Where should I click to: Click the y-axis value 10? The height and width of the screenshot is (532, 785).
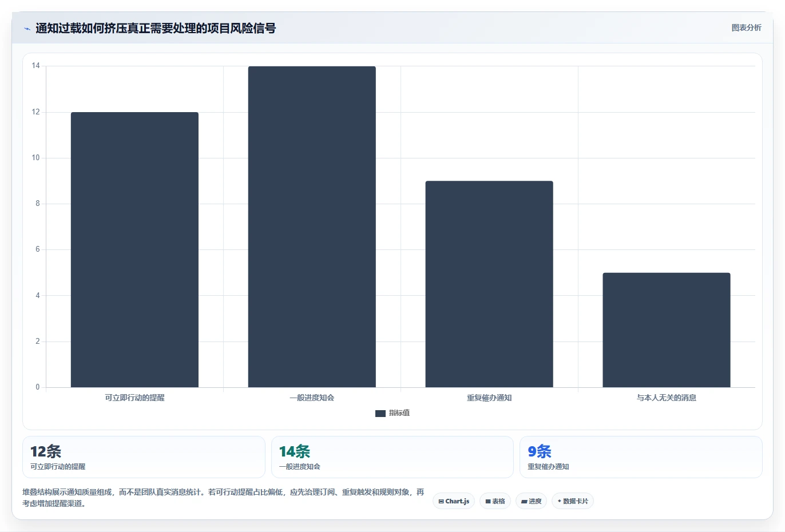pos(36,158)
